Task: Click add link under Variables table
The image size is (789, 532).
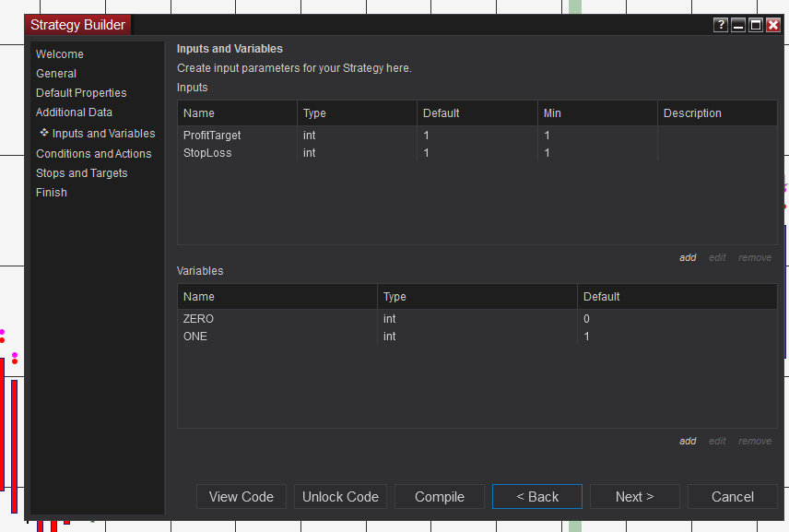Action: 688,441
